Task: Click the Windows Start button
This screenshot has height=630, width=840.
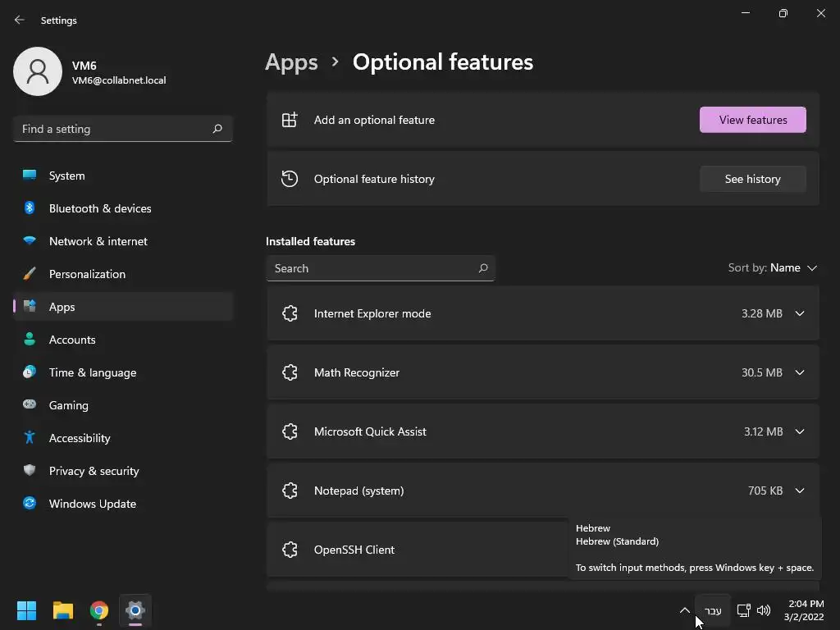Action: point(27,610)
